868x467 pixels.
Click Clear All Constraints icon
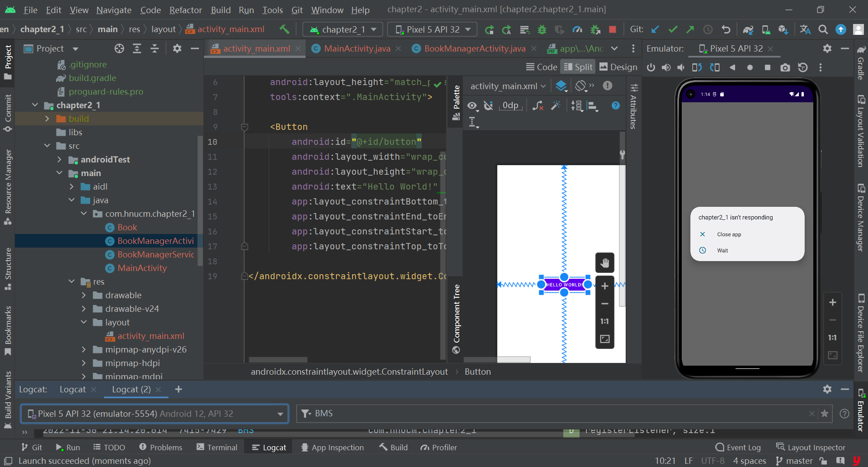538,105
